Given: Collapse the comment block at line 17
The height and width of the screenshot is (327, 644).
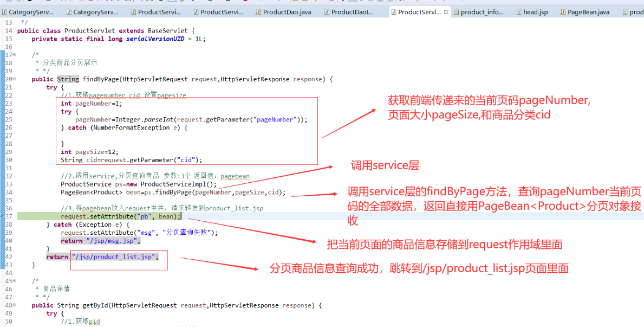Looking at the screenshot, I should [x=15, y=55].
